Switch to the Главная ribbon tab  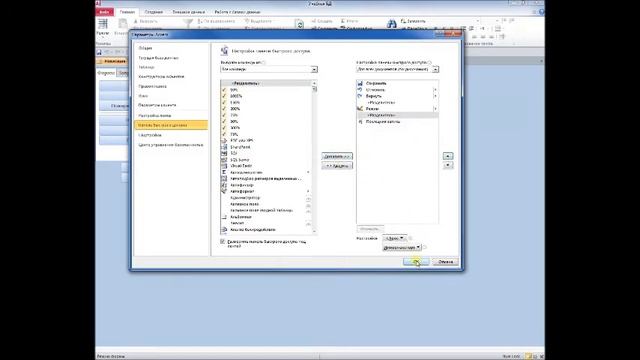tap(127, 12)
